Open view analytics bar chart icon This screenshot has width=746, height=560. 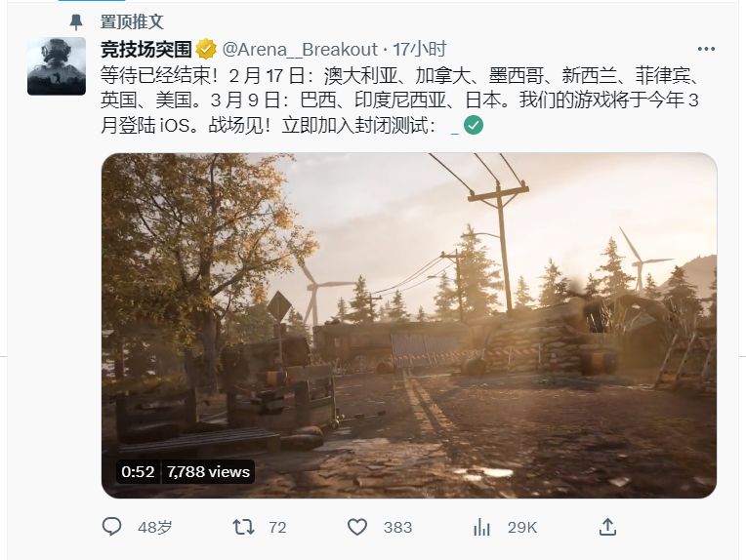point(481,527)
